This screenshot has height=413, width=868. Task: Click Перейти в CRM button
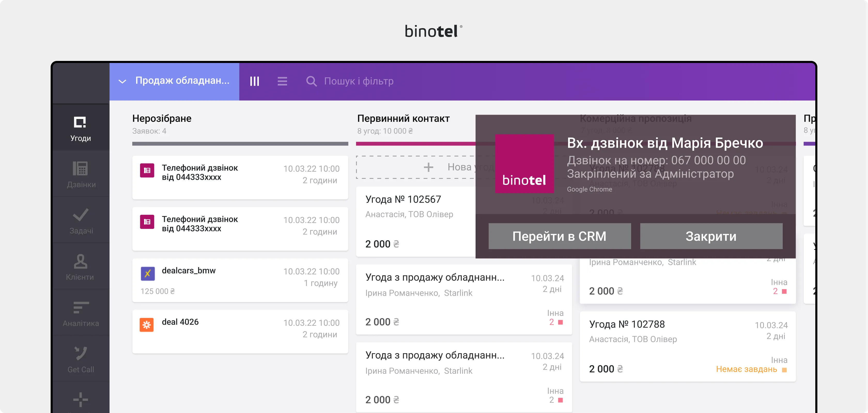click(x=559, y=236)
